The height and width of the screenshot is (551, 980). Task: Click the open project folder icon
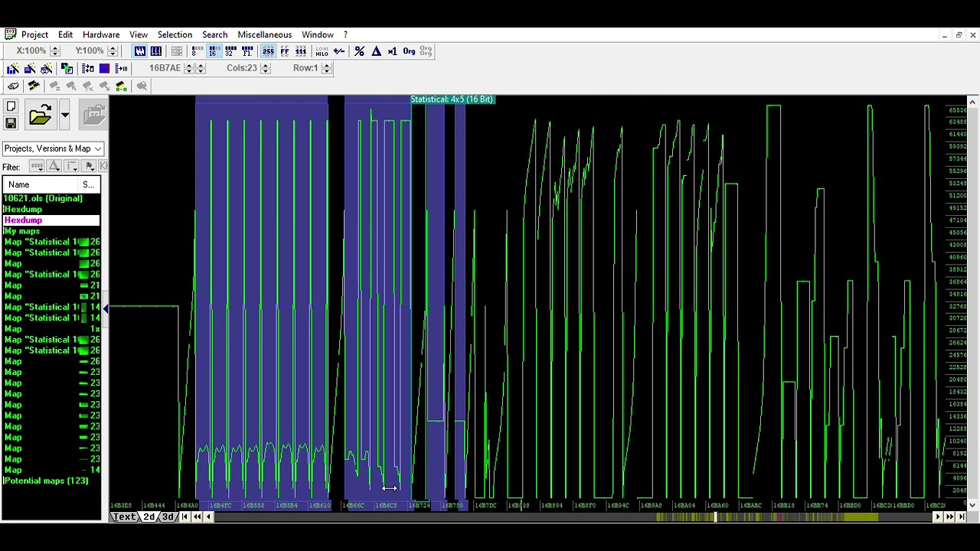tap(40, 116)
